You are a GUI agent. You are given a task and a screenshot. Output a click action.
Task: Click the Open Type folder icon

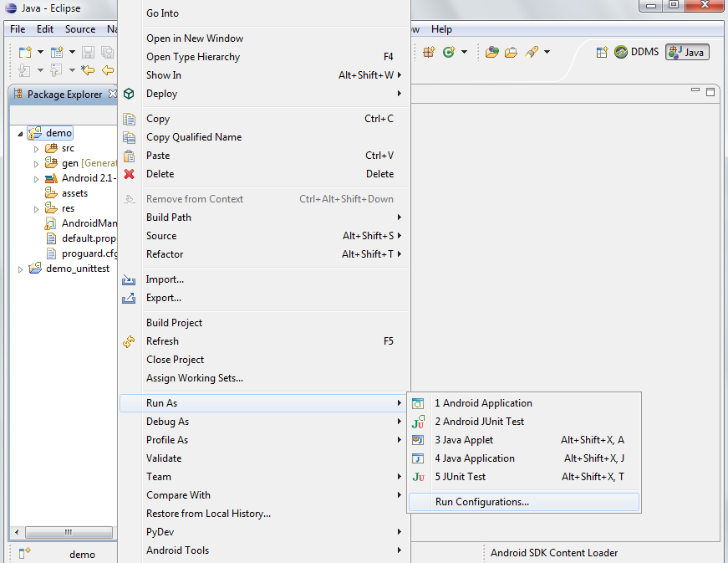pyautogui.click(x=492, y=52)
